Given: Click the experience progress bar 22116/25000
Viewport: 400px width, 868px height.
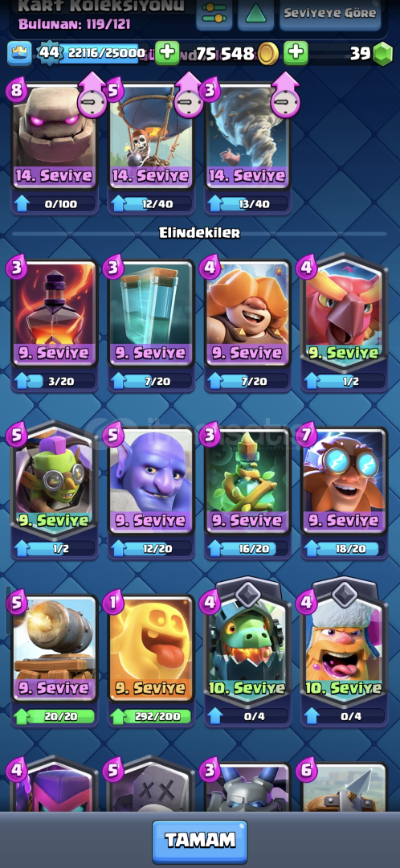Looking at the screenshot, I should pyautogui.click(x=99, y=53).
